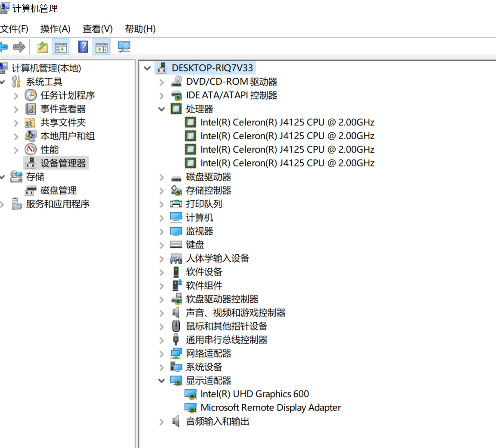Image resolution: width=496 pixels, height=448 pixels.
Task: Click the blue Help question mark icon
Action: [83, 47]
